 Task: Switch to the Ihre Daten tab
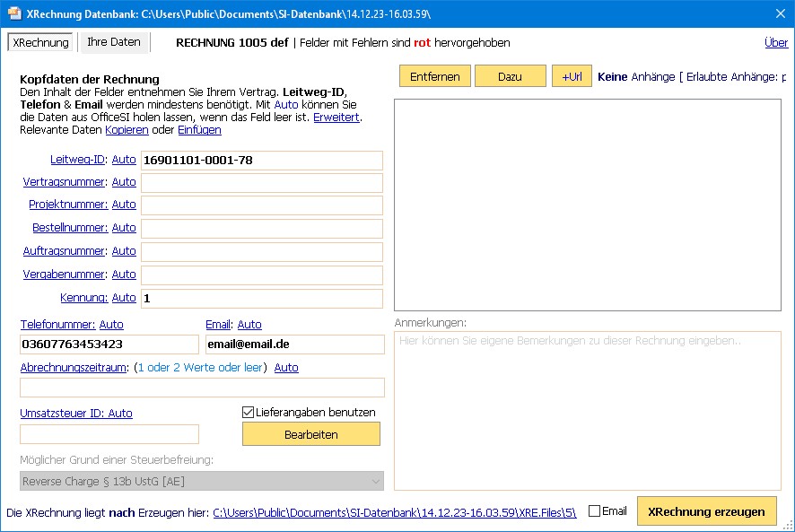click(x=113, y=42)
